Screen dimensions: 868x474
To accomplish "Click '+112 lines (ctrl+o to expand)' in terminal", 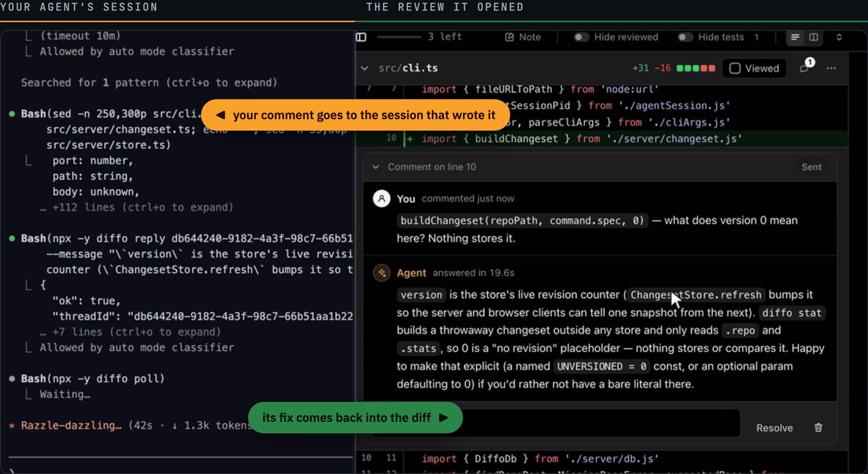I will coord(143,207).
